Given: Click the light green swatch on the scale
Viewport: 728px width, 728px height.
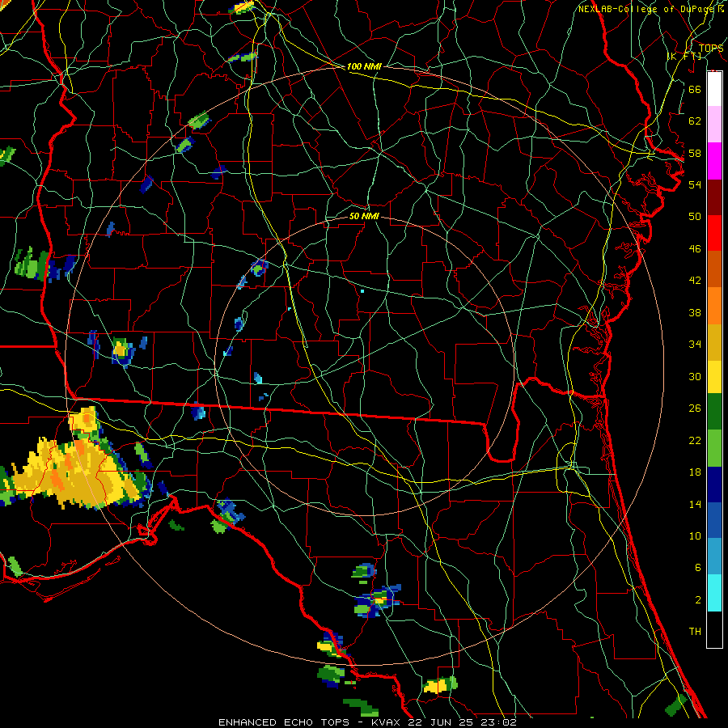Looking at the screenshot, I should (x=714, y=447).
